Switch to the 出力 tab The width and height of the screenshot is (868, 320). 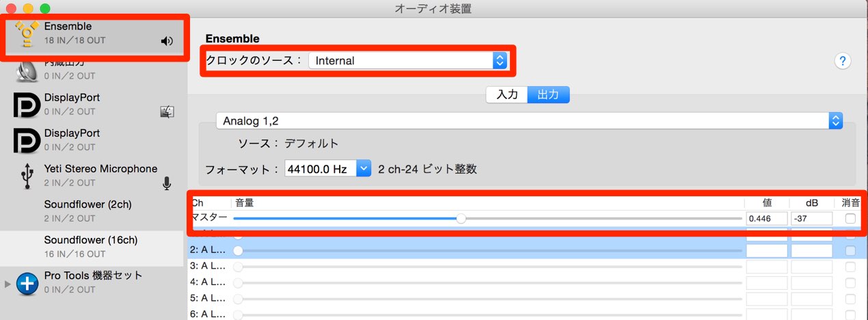point(548,95)
